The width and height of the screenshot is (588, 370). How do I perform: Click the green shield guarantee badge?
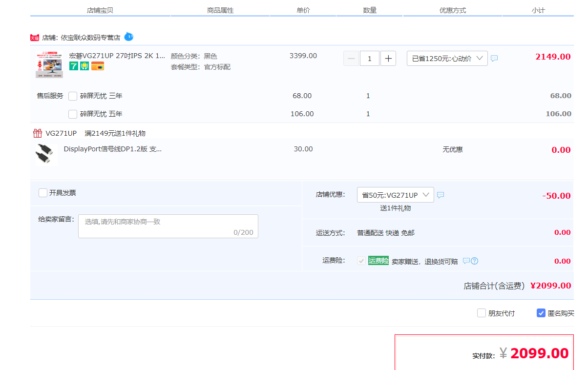[84, 66]
